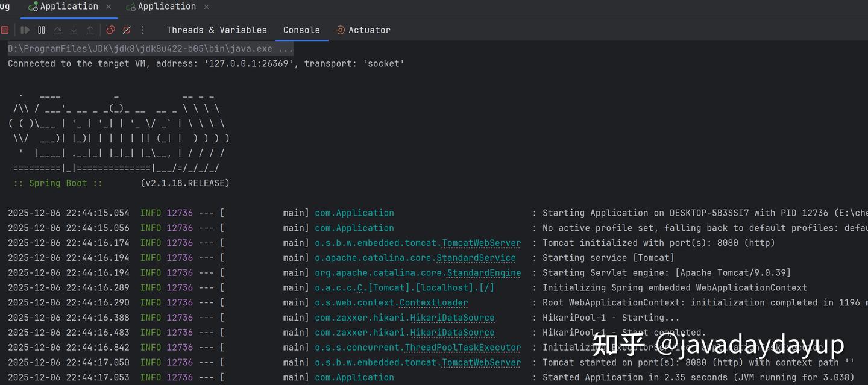
Task: Open the Threads & Variables tab
Action: tap(216, 30)
